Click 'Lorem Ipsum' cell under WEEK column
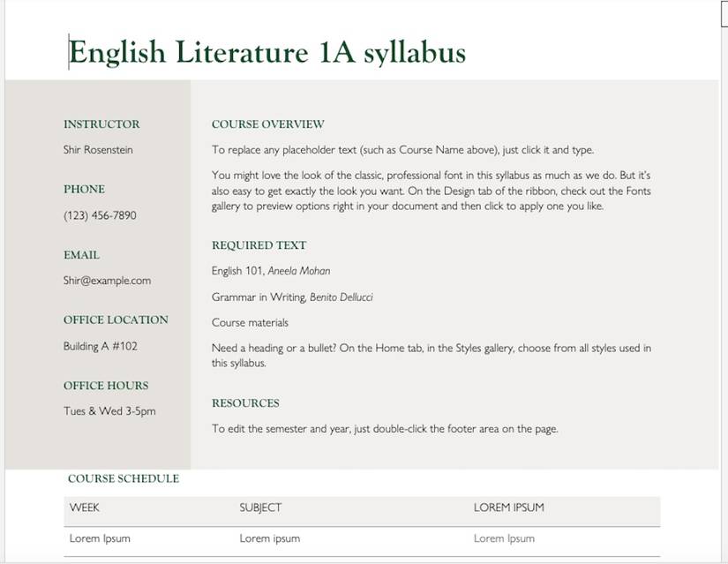728x564 pixels. [100, 539]
